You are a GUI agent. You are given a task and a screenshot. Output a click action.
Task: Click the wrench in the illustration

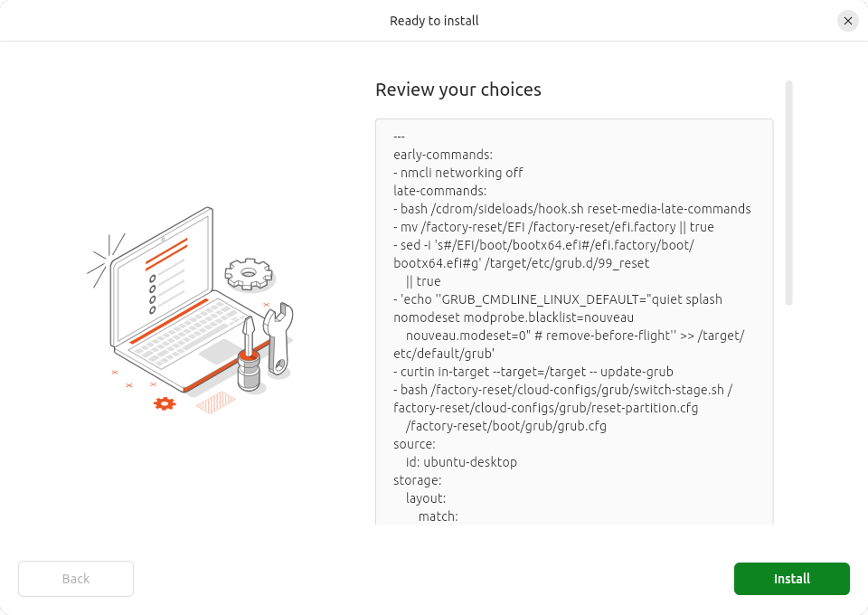(278, 338)
